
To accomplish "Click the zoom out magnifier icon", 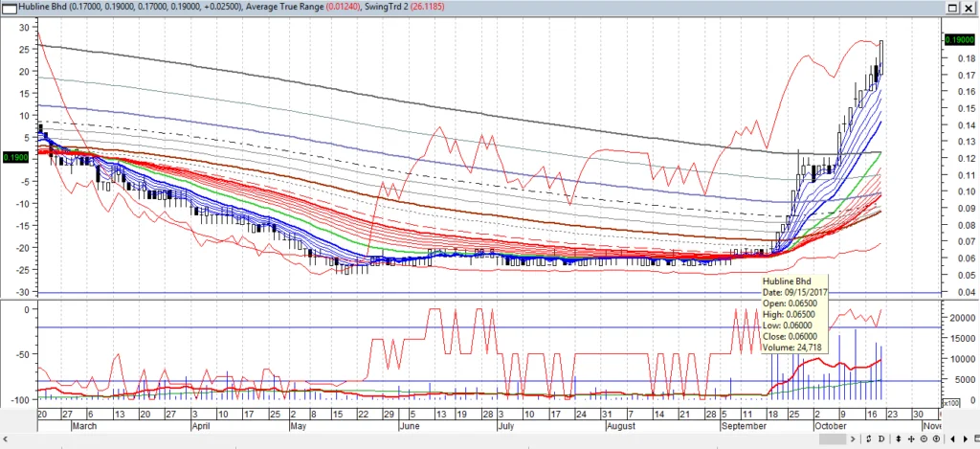I will 924,438.
